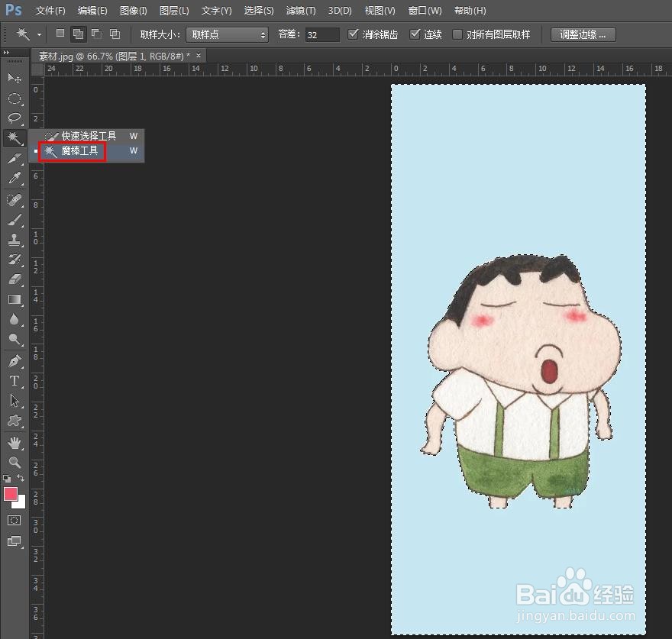Enable 对所有图层取样 checkbox
672x639 pixels.
(x=457, y=34)
